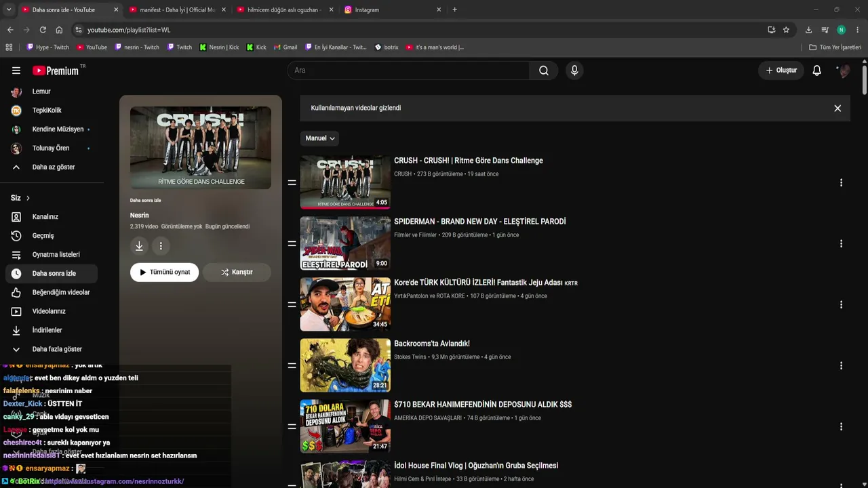Open 'İndirilenler' in the sidebar
This screenshot has width=868, height=488.
[x=52, y=331]
